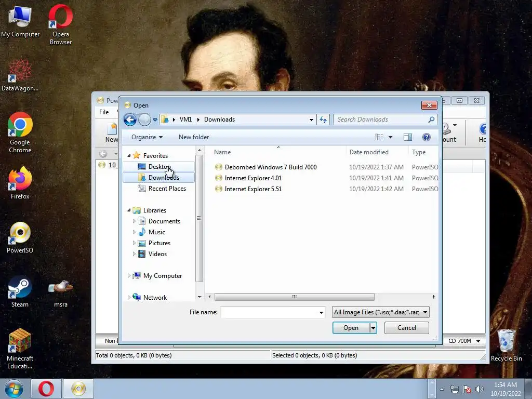532x399 pixels.
Task: Click Downloads in the address breadcrumb
Action: (220, 119)
